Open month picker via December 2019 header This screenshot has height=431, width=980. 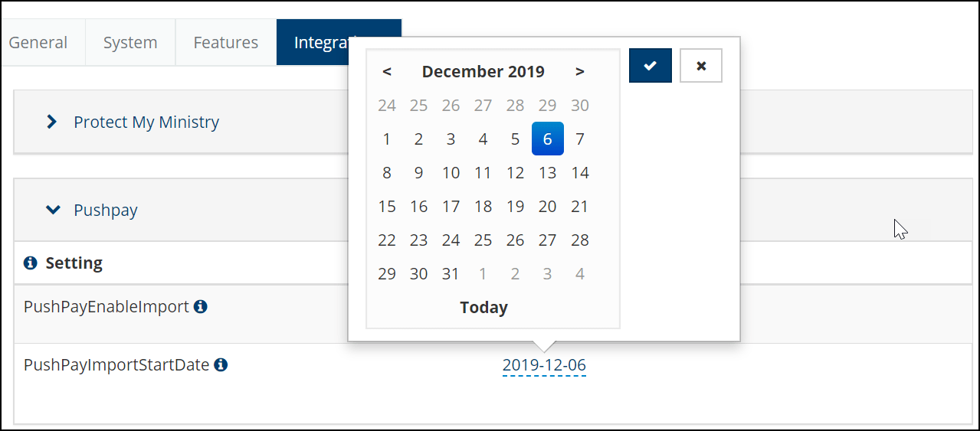(483, 72)
